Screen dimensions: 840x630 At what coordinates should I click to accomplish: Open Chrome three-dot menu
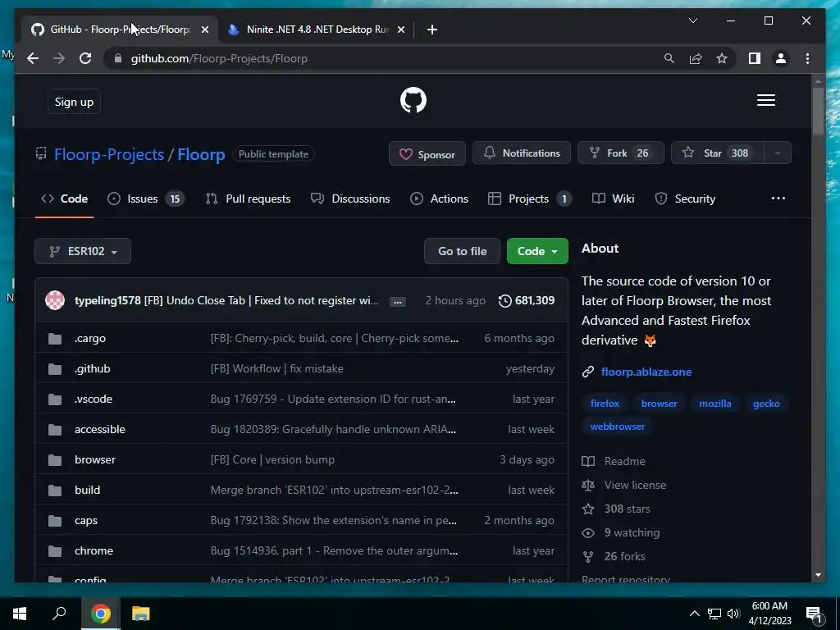tap(807, 58)
